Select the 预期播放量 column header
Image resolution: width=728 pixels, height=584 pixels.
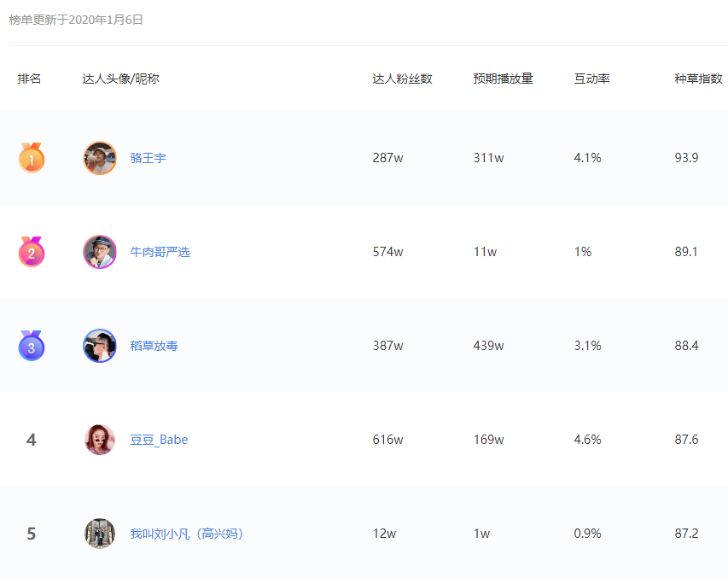504,79
